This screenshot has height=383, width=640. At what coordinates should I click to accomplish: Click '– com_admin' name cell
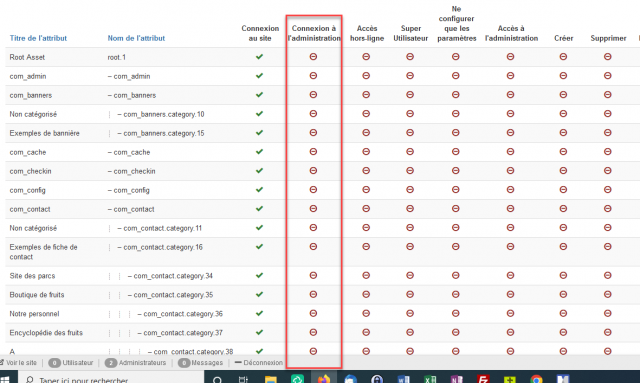coord(129,76)
